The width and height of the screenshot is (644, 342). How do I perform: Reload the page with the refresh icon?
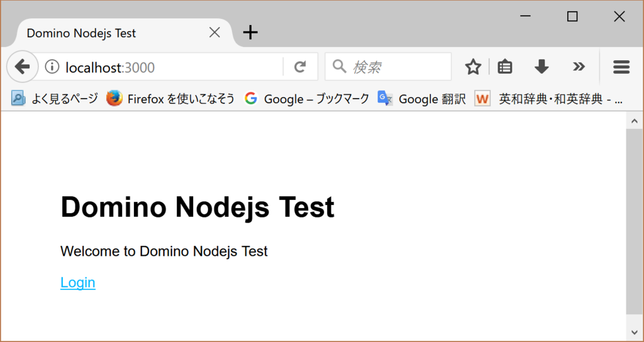click(300, 67)
